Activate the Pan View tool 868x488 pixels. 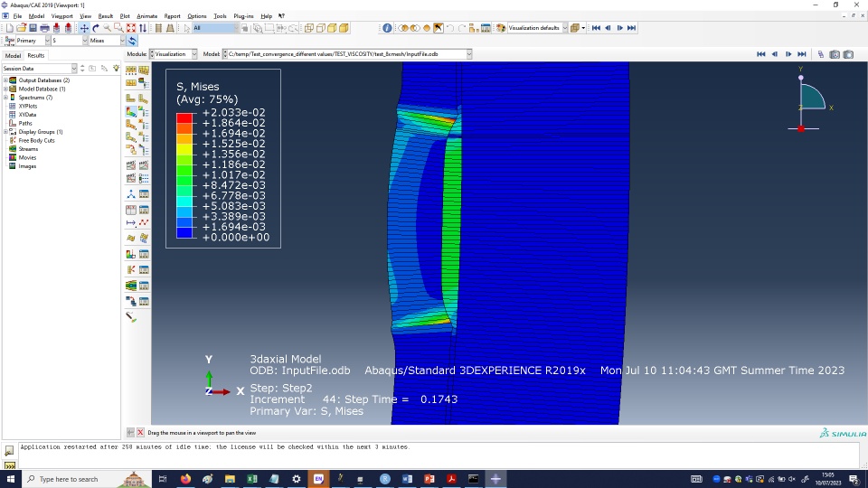coord(84,28)
